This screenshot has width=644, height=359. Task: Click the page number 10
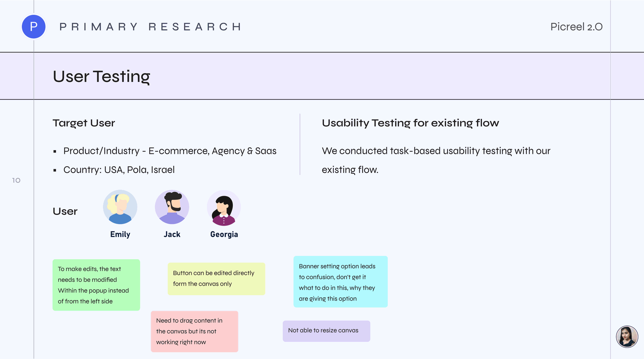[16, 181]
